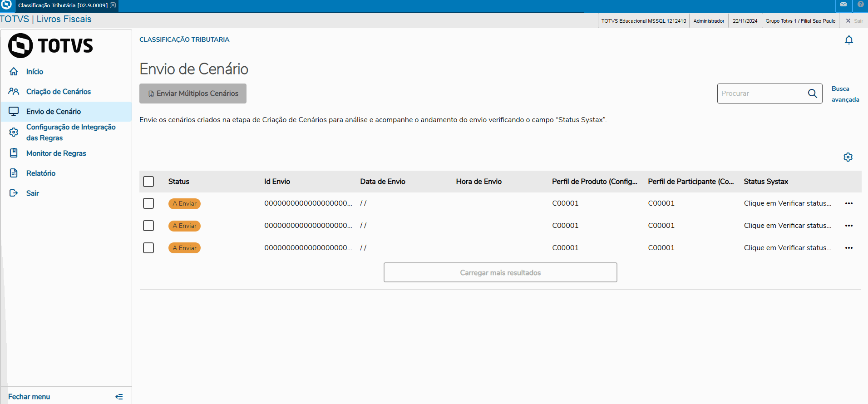Image resolution: width=868 pixels, height=404 pixels.
Task: Open the mail messages icon
Action: (843, 5)
